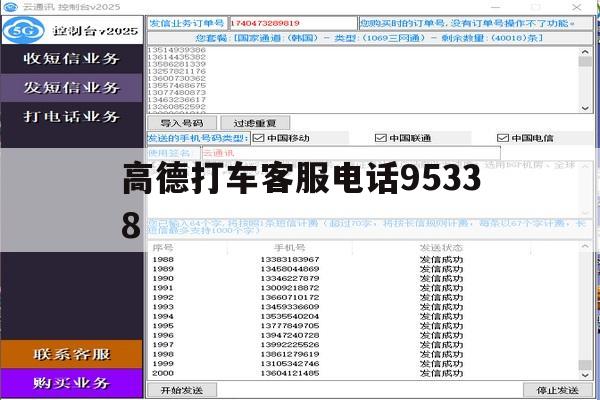Toggle the 中国电信 checkbox
This screenshot has width=600, height=400.
pos(502,138)
